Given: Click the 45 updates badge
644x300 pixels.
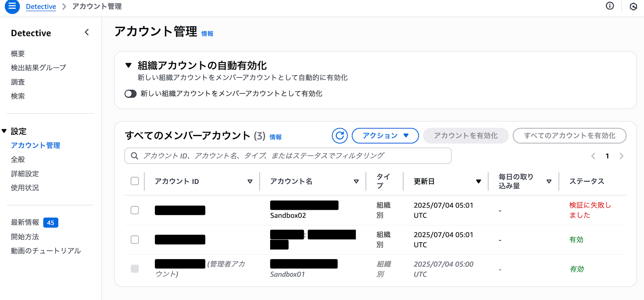Looking at the screenshot, I should point(51,223).
